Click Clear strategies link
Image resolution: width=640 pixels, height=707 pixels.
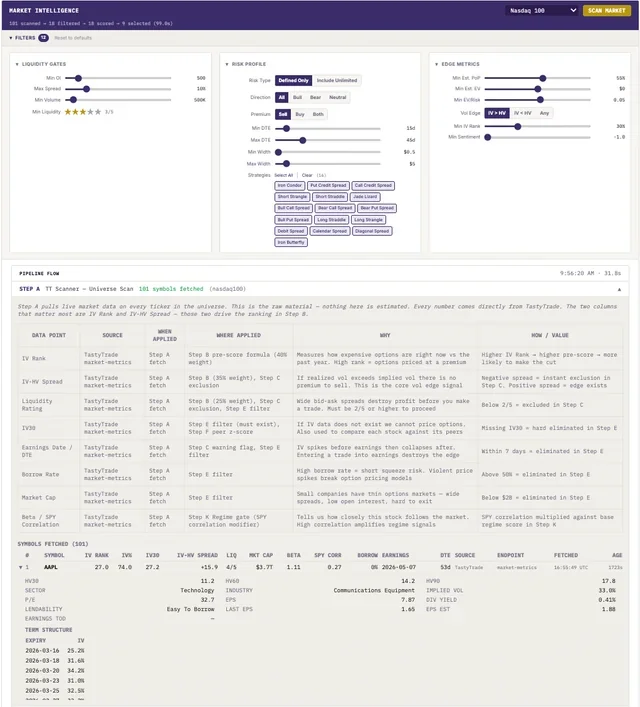(x=307, y=175)
